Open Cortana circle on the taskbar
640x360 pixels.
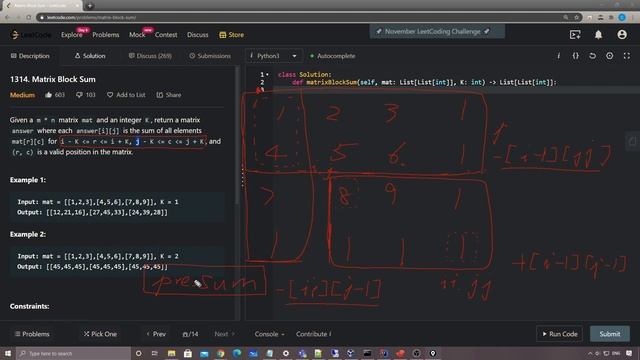pos(138,353)
